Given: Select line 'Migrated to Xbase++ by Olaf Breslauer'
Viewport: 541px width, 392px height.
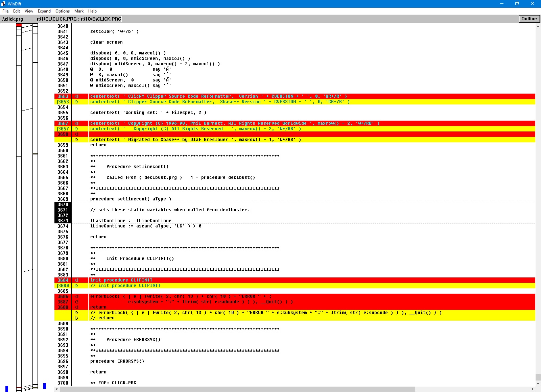Looking at the screenshot, I should point(295,140).
